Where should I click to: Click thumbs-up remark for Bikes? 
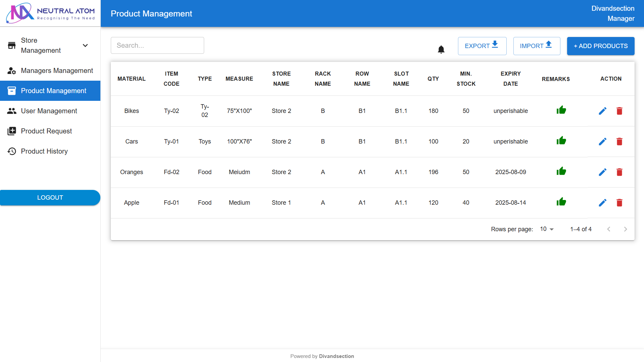561,110
